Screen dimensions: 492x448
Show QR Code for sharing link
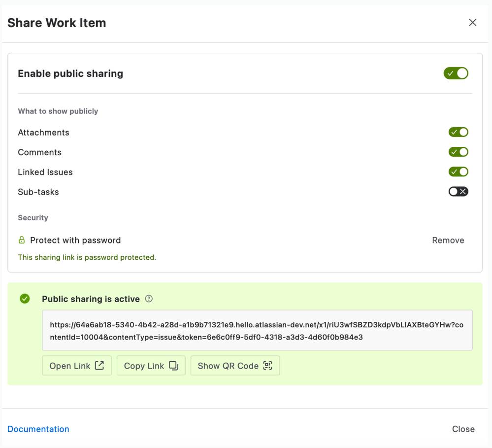tap(235, 365)
